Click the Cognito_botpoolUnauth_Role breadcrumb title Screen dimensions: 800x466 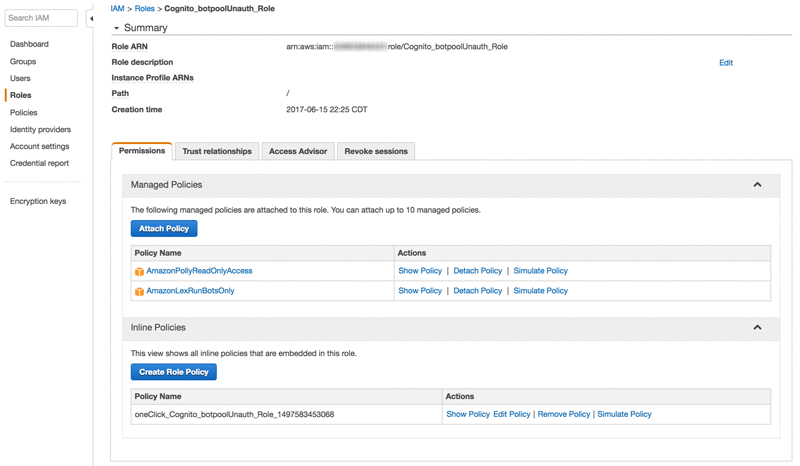point(219,9)
